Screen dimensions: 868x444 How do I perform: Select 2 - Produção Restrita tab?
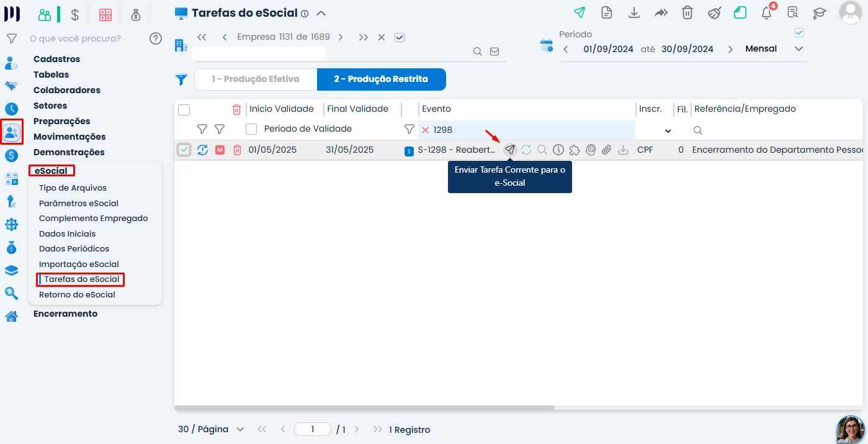coord(381,79)
